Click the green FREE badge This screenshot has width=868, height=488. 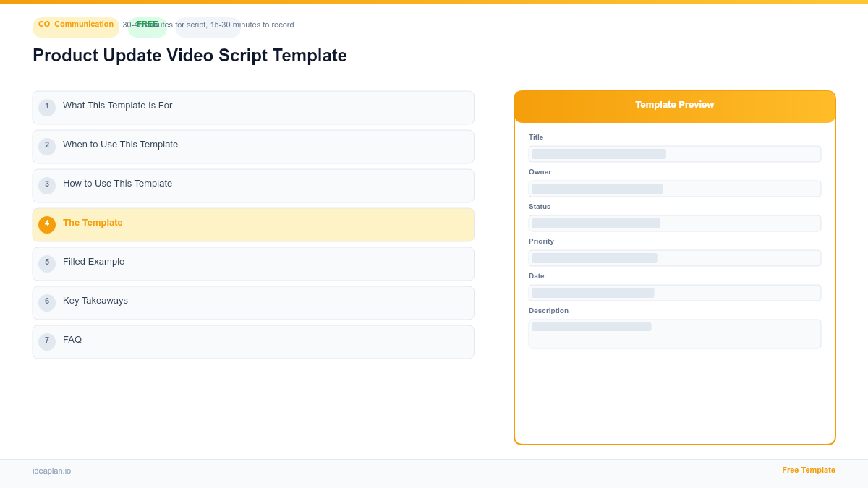(x=148, y=27)
